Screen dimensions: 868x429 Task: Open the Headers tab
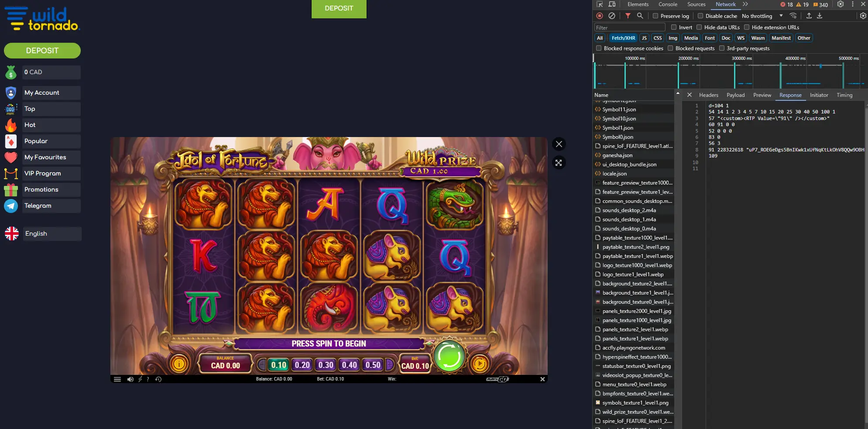pos(708,95)
